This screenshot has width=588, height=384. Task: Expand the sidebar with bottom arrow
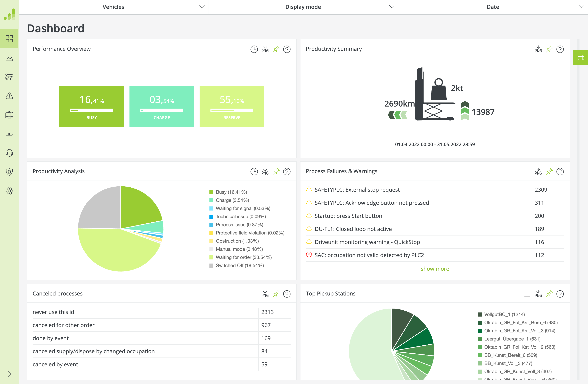(x=9, y=374)
